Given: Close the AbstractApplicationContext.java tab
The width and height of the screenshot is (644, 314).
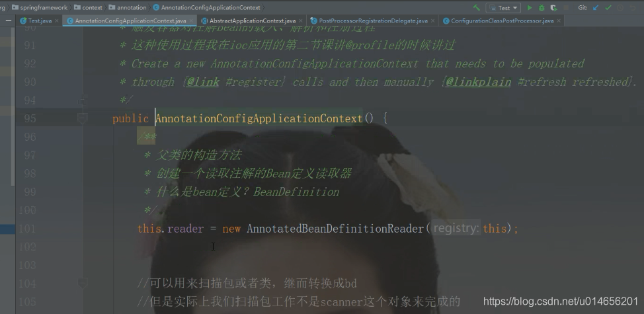Looking at the screenshot, I should tap(301, 20).
